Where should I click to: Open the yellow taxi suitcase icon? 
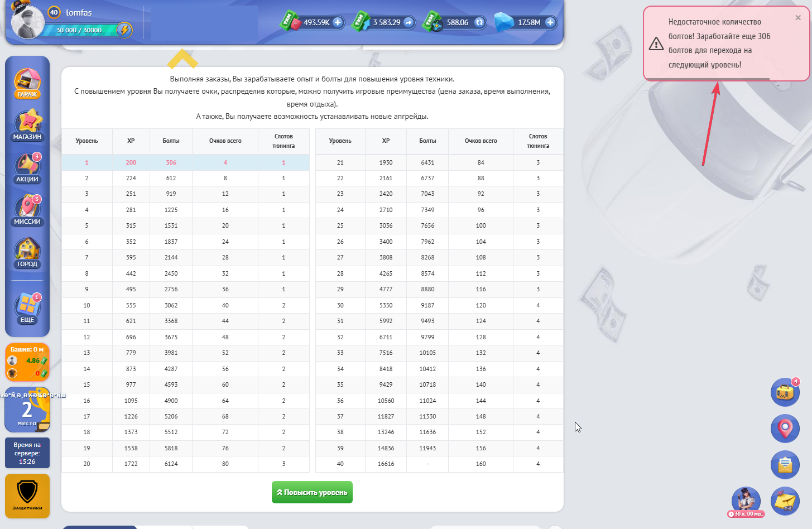pyautogui.click(x=785, y=392)
